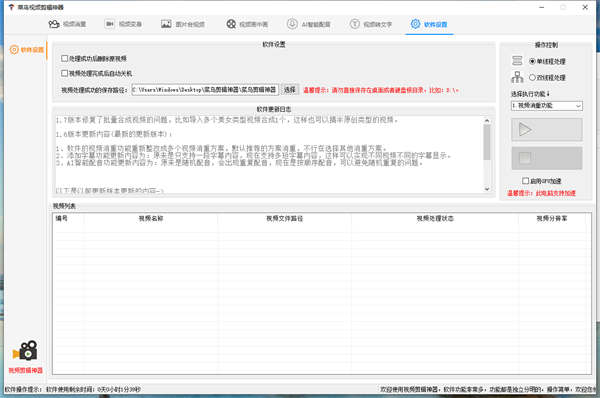The height and width of the screenshot is (398, 600).
Task: Enable the GPU acceleration checkbox
Action: tap(525, 181)
